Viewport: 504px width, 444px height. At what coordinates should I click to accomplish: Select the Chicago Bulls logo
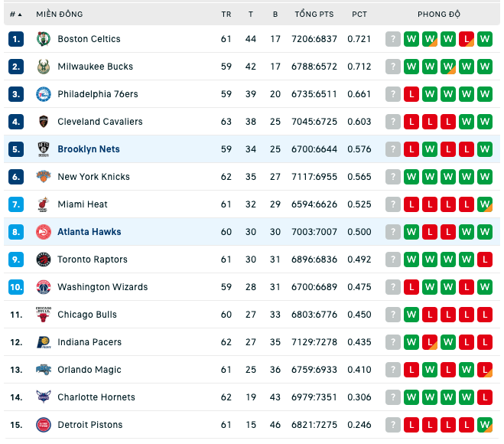click(x=44, y=315)
